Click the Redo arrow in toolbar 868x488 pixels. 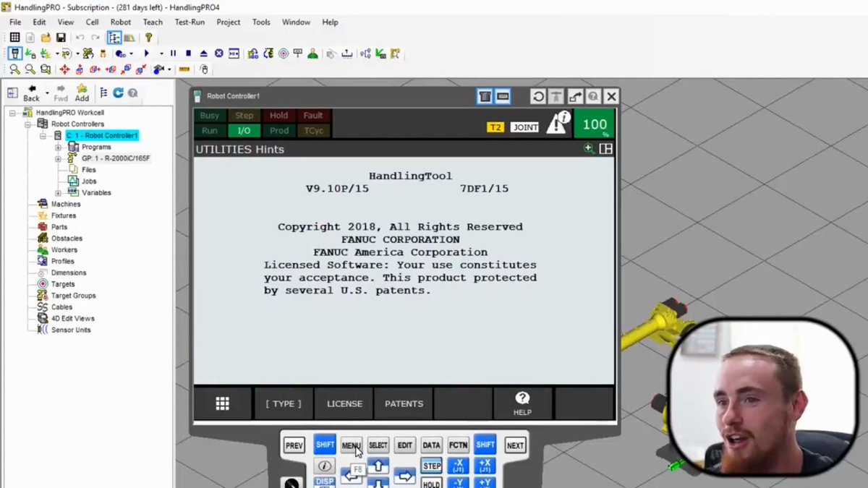tap(95, 38)
